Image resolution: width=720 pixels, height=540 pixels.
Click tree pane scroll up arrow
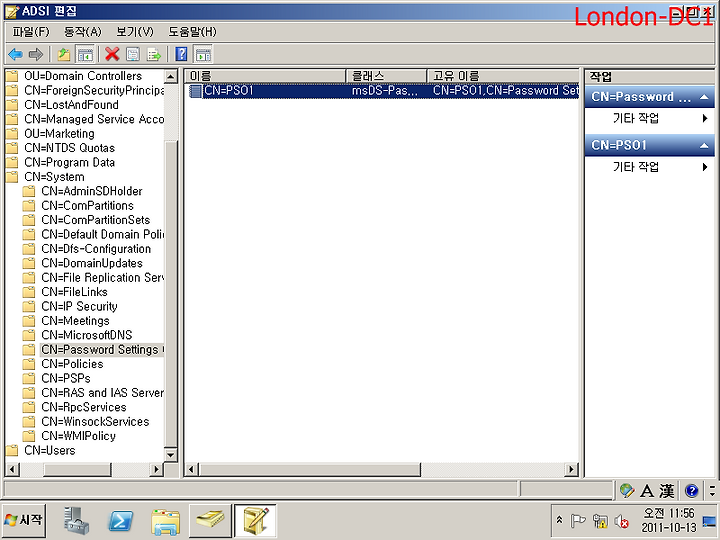(171, 76)
